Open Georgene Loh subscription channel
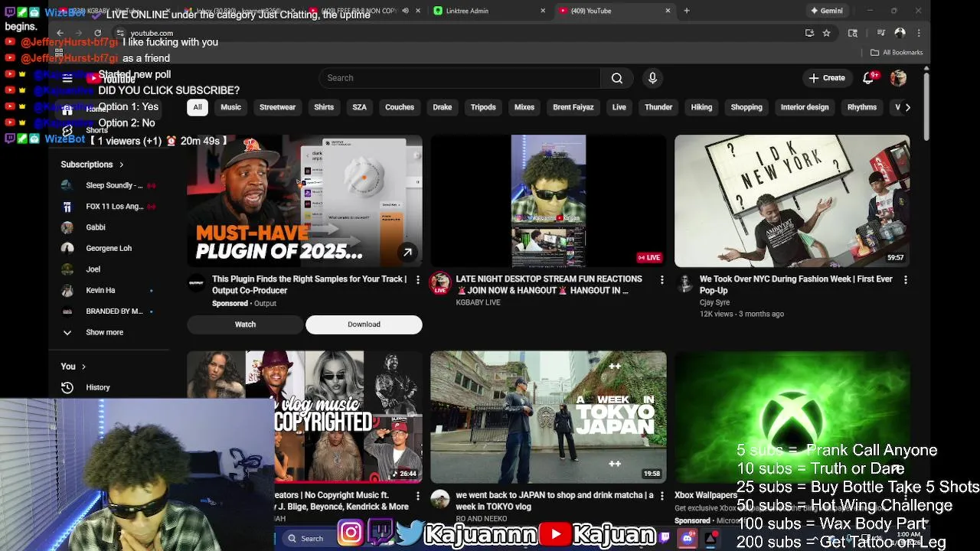The width and height of the screenshot is (980, 551). coord(109,248)
